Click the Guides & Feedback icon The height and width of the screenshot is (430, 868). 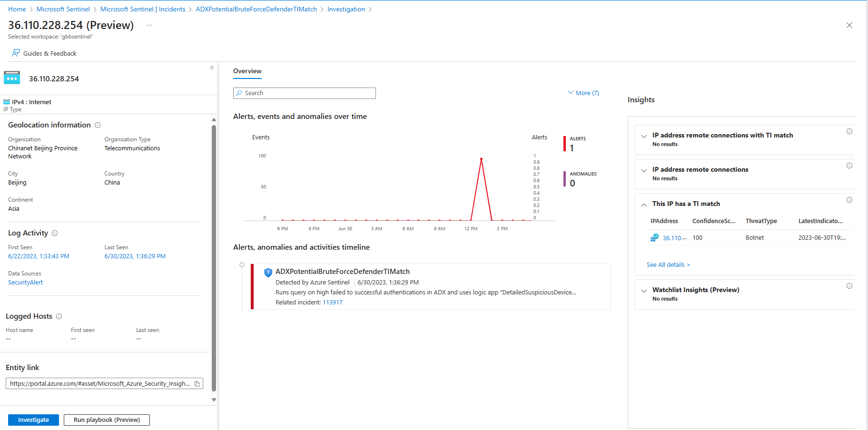pyautogui.click(x=16, y=53)
